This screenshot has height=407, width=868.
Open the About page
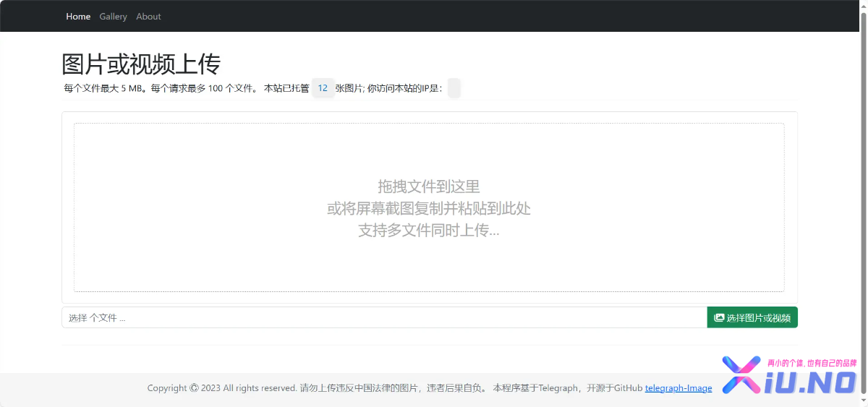[148, 17]
